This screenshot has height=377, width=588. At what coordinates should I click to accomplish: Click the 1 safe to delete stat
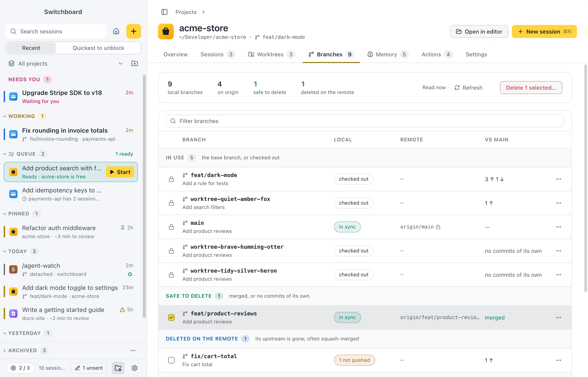pos(270,88)
